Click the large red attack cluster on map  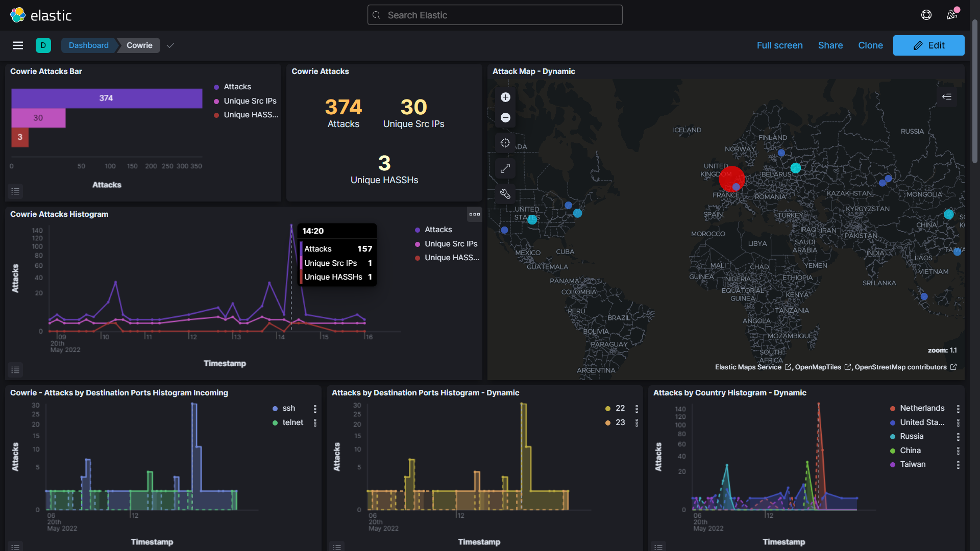[x=731, y=179]
